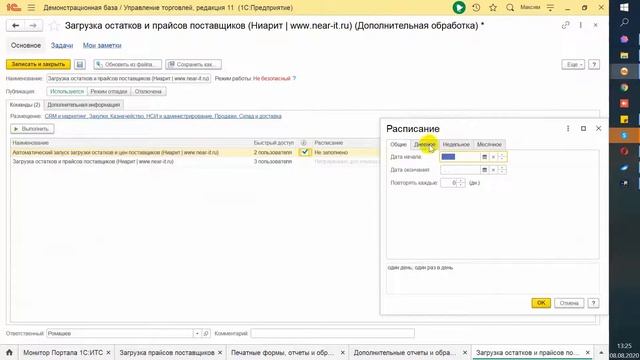This screenshot has width=640, height=360.
Task: Copy link using the chain icon
Action: click(565, 25)
